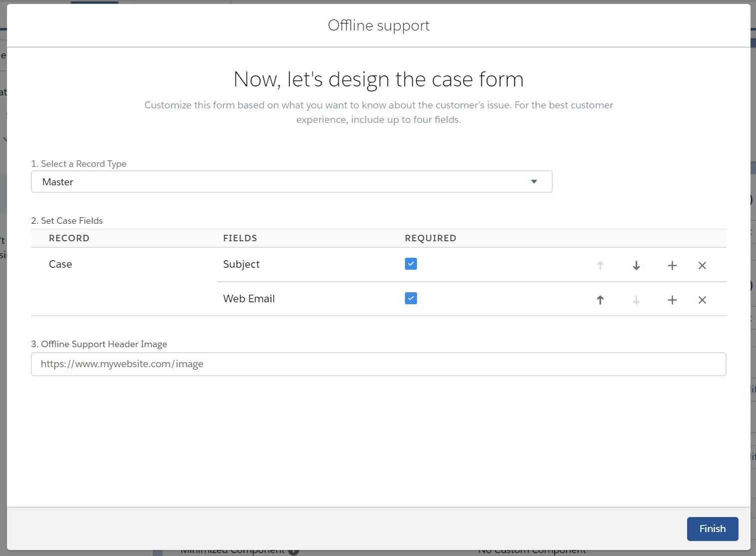Select the Web Email field name
Screen dimensions: 756x556
click(249, 299)
